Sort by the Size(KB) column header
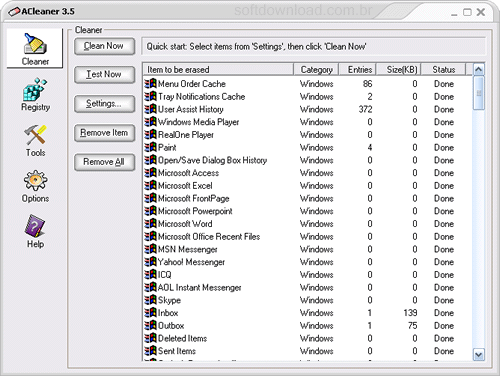 click(x=399, y=69)
